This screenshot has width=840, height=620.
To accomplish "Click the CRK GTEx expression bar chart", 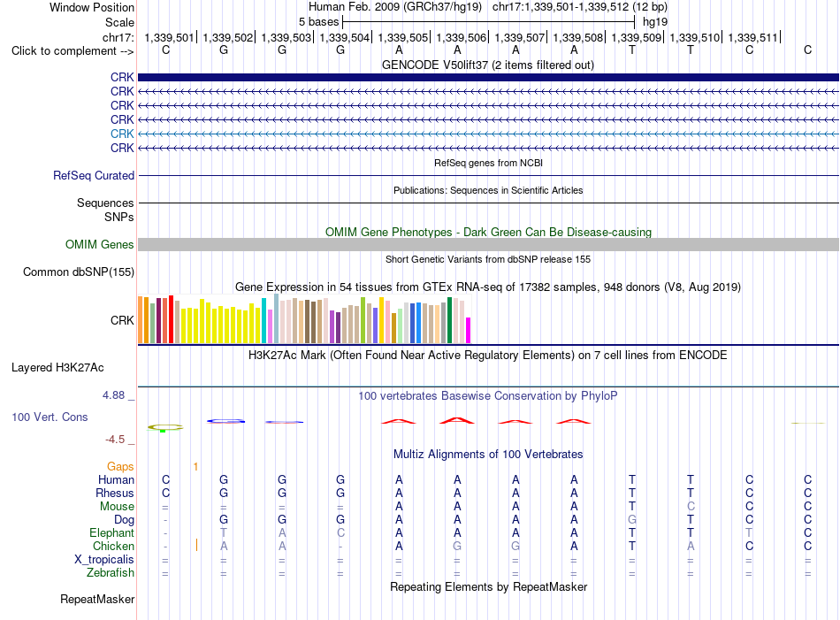I will [304, 318].
